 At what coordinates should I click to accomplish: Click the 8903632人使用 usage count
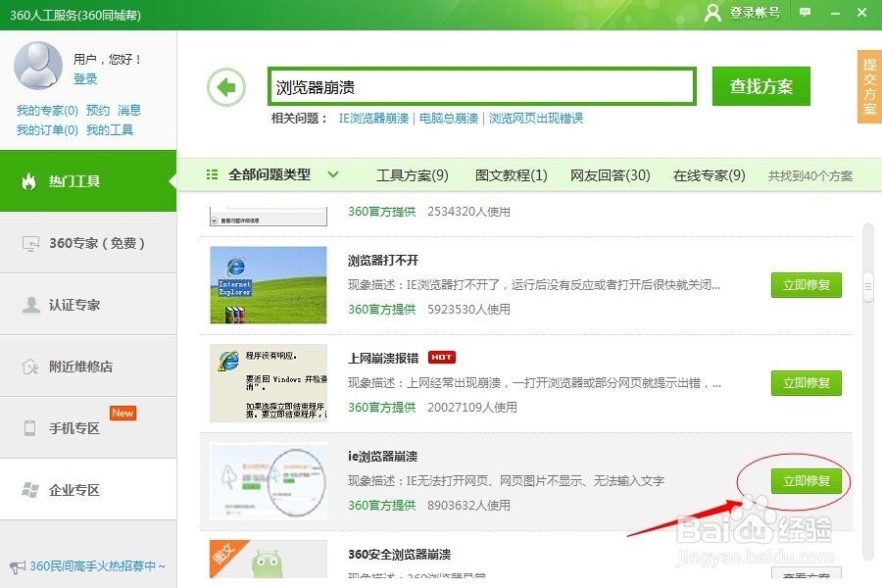(468, 506)
